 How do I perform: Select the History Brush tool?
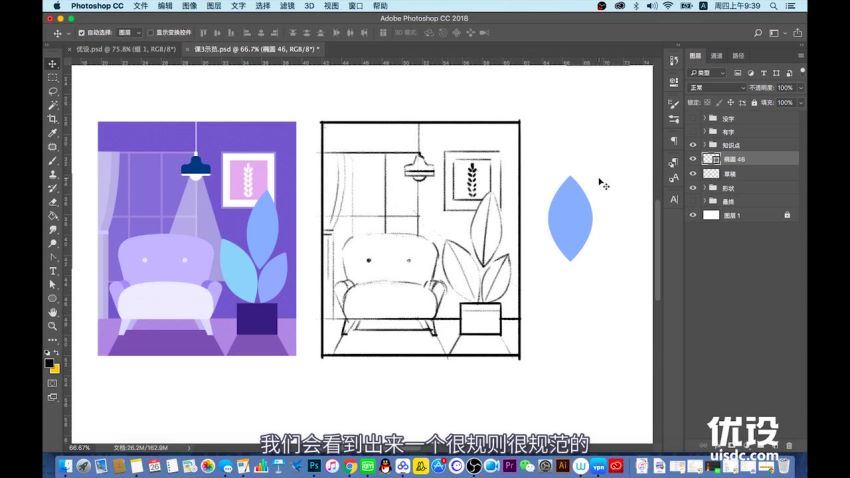53,188
